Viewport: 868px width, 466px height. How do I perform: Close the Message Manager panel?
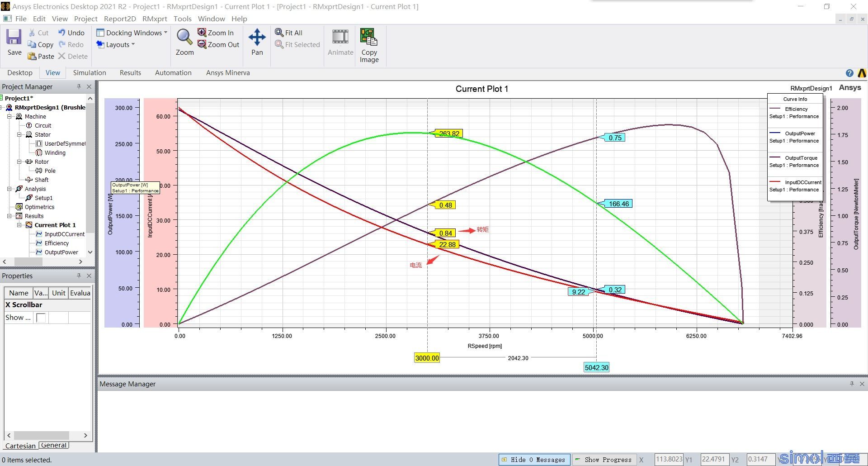point(862,384)
